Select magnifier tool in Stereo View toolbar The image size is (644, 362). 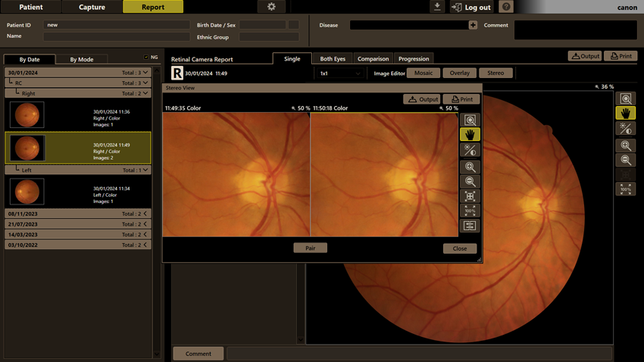[x=470, y=120]
